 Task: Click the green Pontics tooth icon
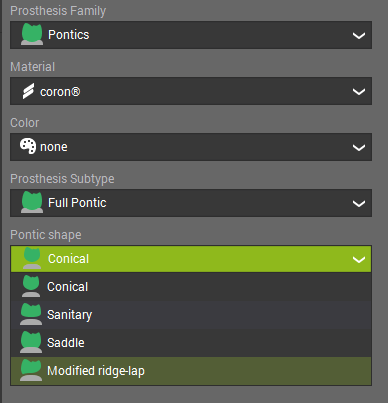pos(32,34)
